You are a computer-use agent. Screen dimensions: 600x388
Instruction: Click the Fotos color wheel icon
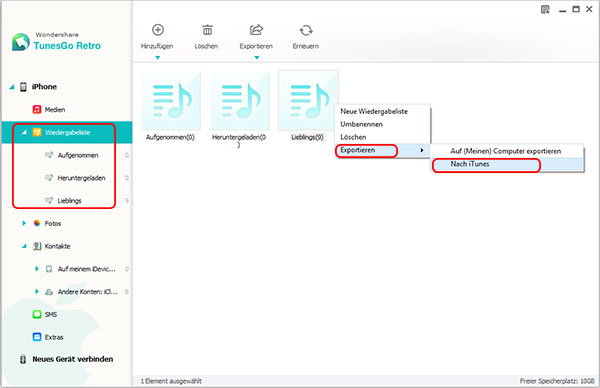(x=37, y=223)
